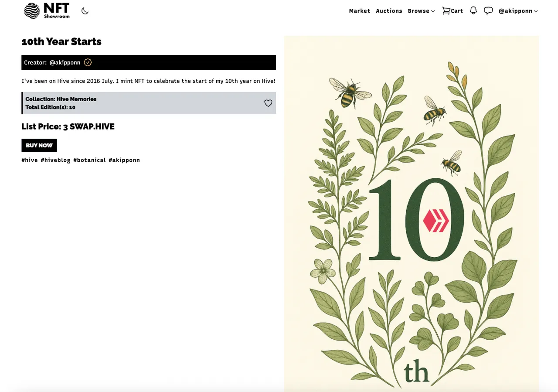
Task: Favorite this NFT with heart icon
Action: point(268,103)
